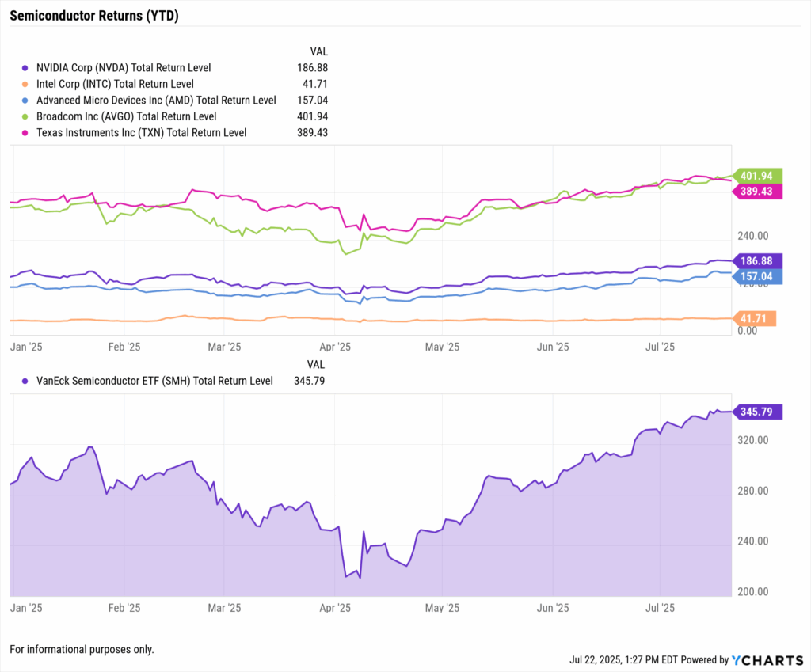Viewport: 811px width, 672px height.
Task: Select Intel Corp (INTC) Total Return Level label
Action: click(x=115, y=84)
